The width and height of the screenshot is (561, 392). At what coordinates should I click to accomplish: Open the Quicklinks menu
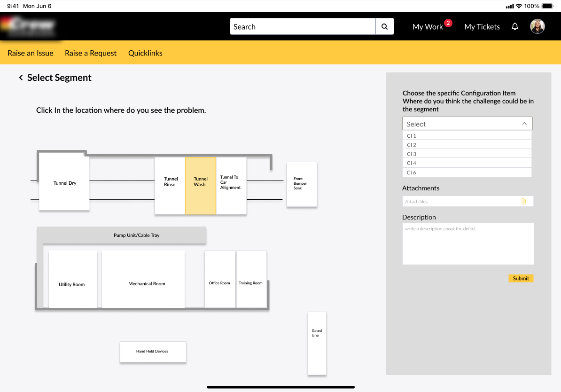145,53
